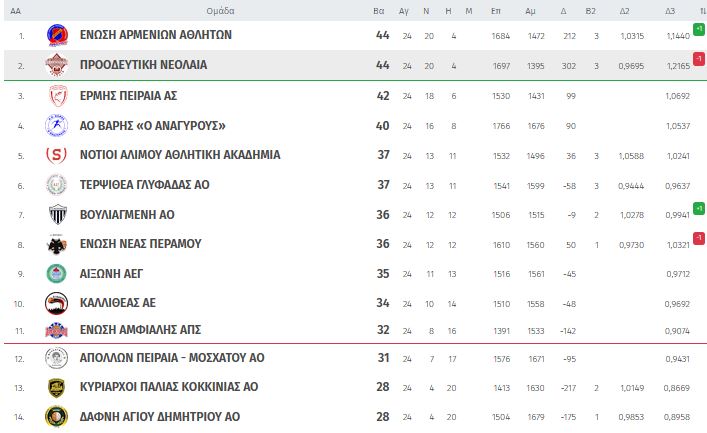The width and height of the screenshot is (707, 433).
Task: Open ΑΠΟΛΛΩΝ ΠΕΙΡΑΙΑ - ΜΟΣΧΑΤΟΥ ΑΟ team page
Action: pos(172,358)
